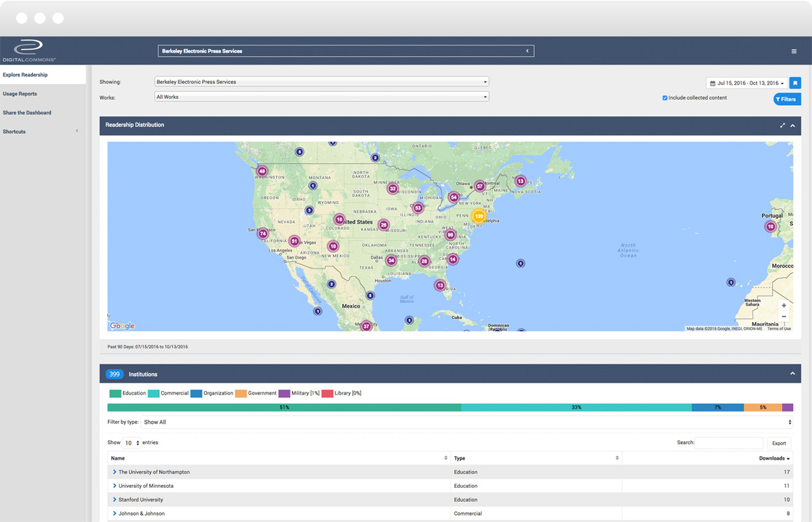Click the orange 128 cluster marker

point(478,217)
